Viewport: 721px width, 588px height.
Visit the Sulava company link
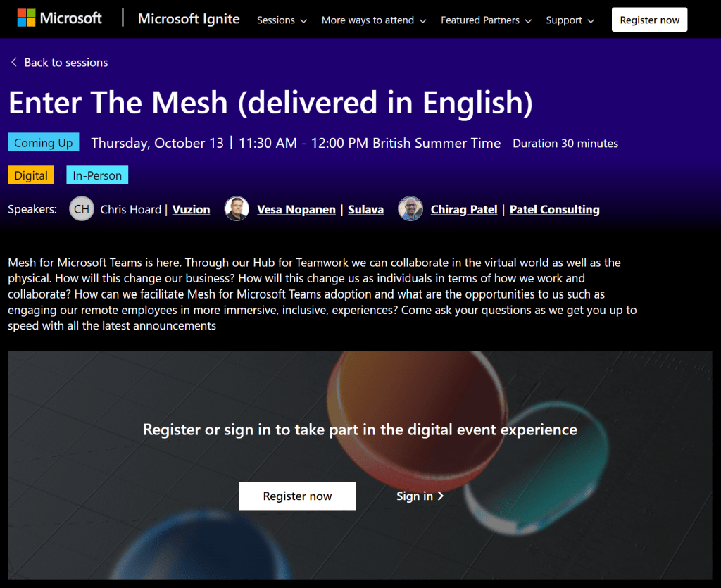pos(365,209)
